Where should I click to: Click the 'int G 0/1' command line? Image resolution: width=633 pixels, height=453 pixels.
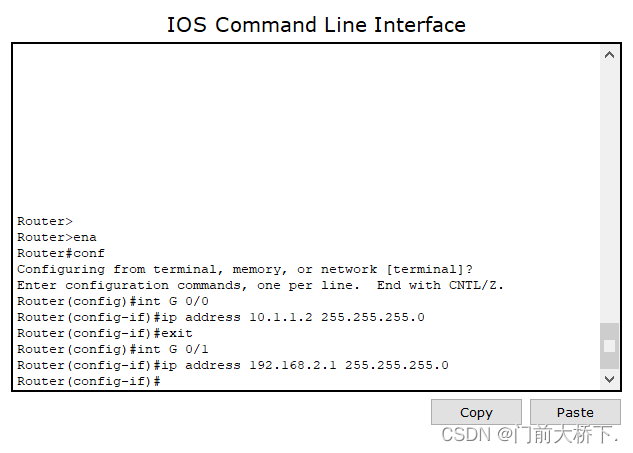click(x=113, y=349)
